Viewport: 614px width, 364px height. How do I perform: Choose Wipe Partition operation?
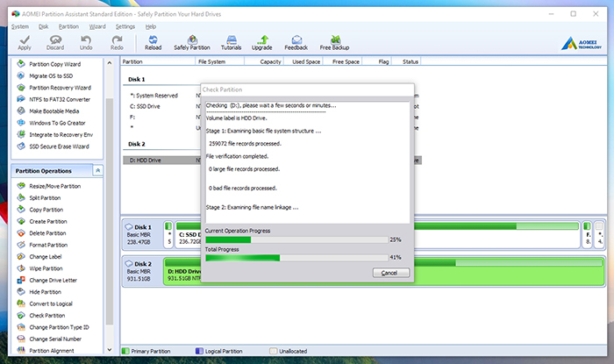click(x=40, y=268)
